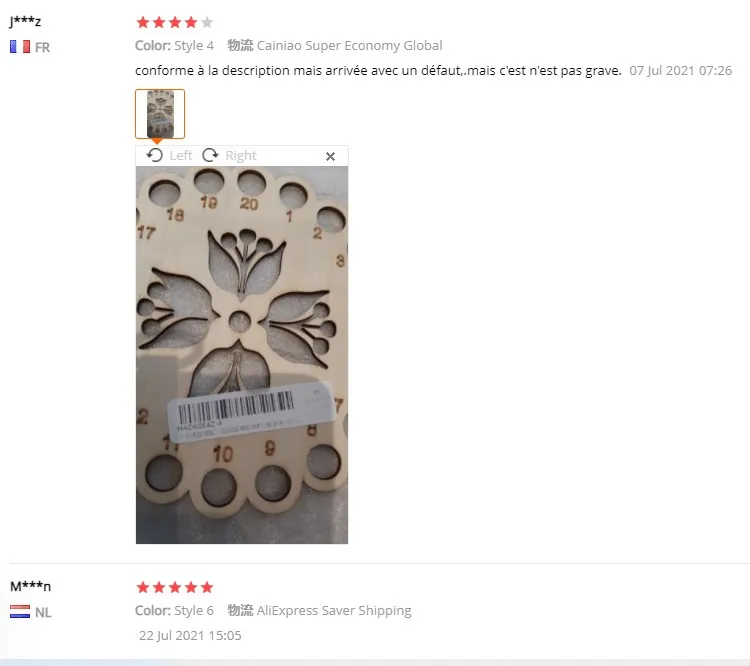Click the five-star rating on M***n's review

click(175, 588)
